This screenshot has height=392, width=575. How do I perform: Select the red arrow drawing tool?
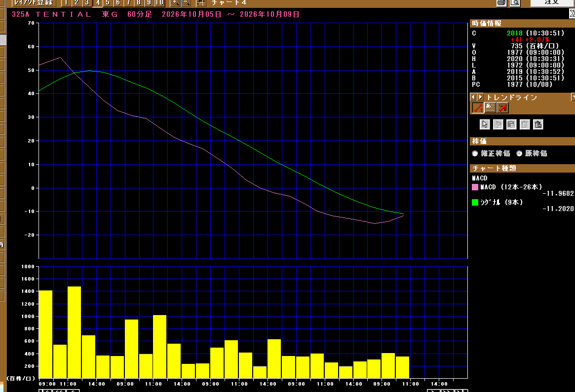pyautogui.click(x=503, y=107)
